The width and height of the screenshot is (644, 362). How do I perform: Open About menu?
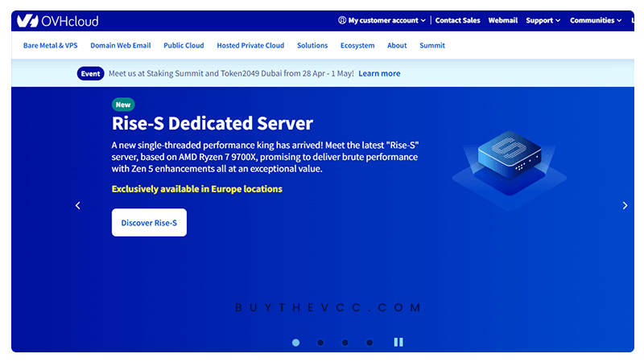tap(397, 46)
